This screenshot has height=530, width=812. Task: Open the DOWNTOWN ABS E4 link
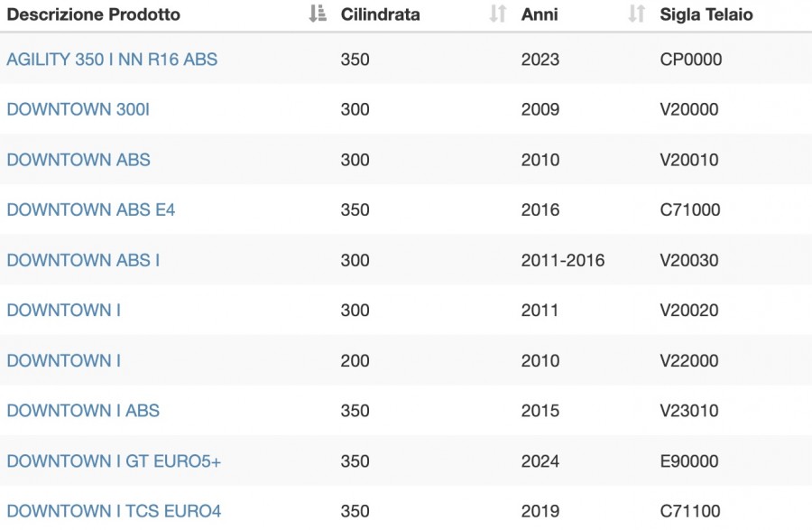tap(91, 209)
